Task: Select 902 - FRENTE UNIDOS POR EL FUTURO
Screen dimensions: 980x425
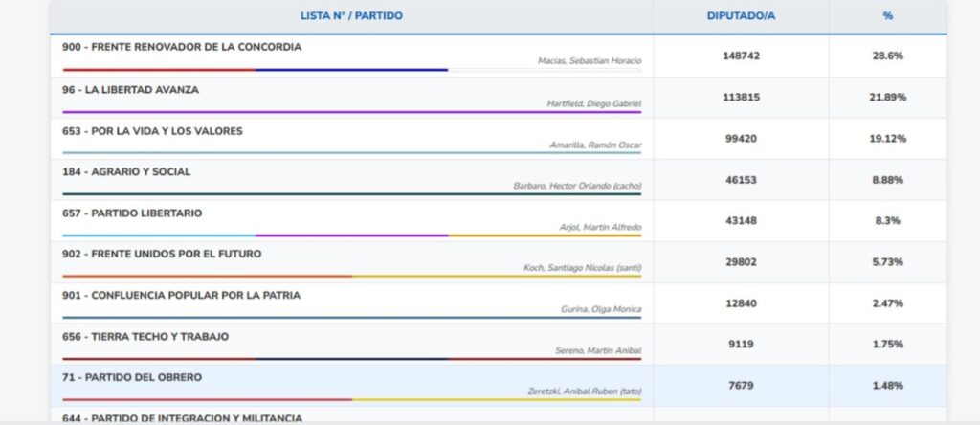Action: [162, 255]
